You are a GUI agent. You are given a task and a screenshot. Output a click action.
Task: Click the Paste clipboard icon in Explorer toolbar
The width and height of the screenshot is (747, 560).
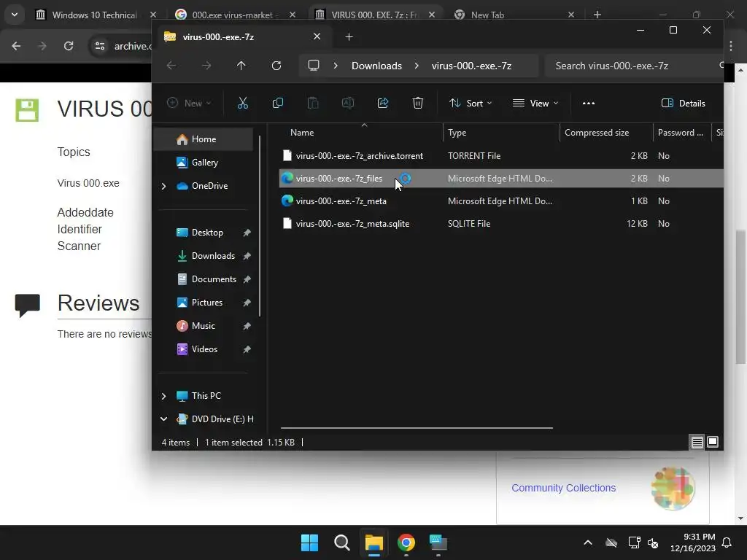point(312,103)
